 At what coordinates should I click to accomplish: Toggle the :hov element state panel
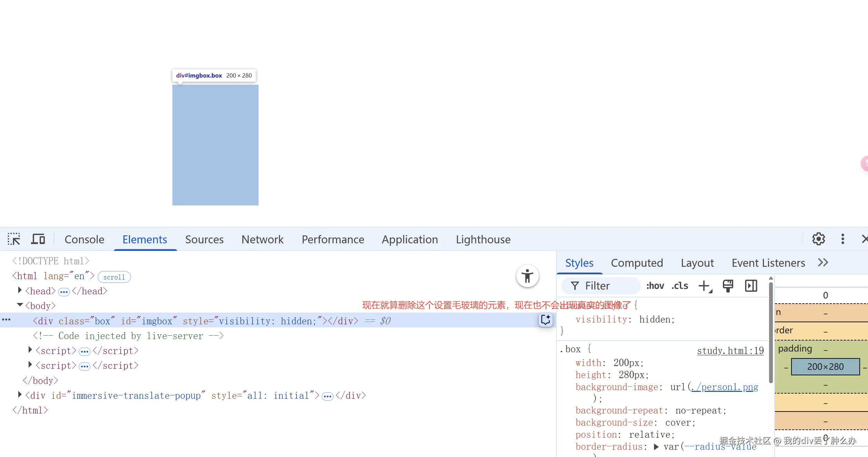(x=655, y=286)
